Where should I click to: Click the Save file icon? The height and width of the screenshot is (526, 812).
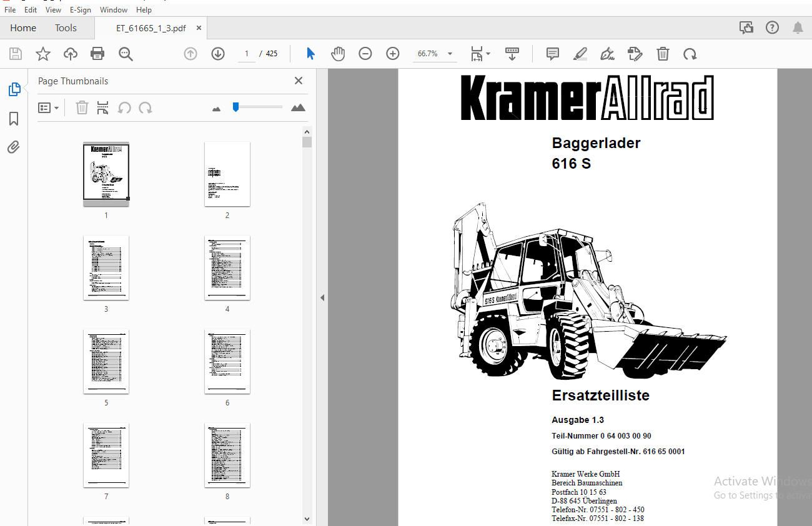pos(16,54)
